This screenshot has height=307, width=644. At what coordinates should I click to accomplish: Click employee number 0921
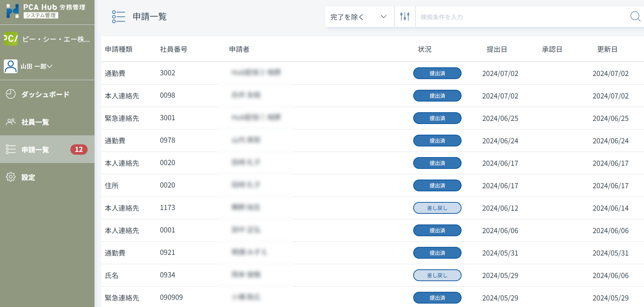167,252
